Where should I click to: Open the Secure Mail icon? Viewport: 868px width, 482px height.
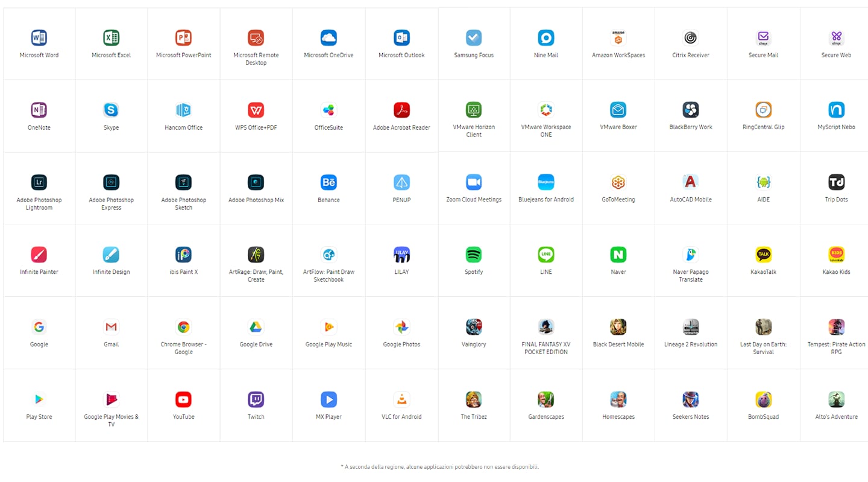(x=764, y=38)
